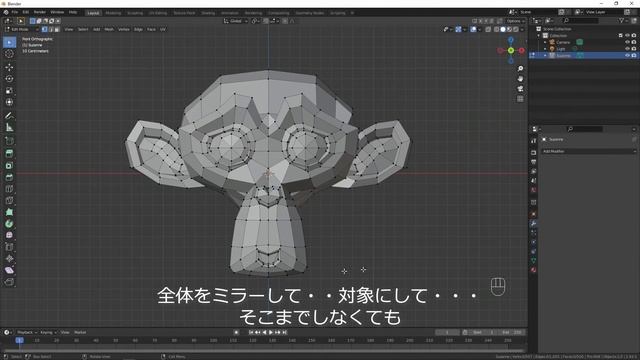Viewport: 640px width, 360px height.
Task: Select the Rip Region tool
Action: tap(9, 282)
